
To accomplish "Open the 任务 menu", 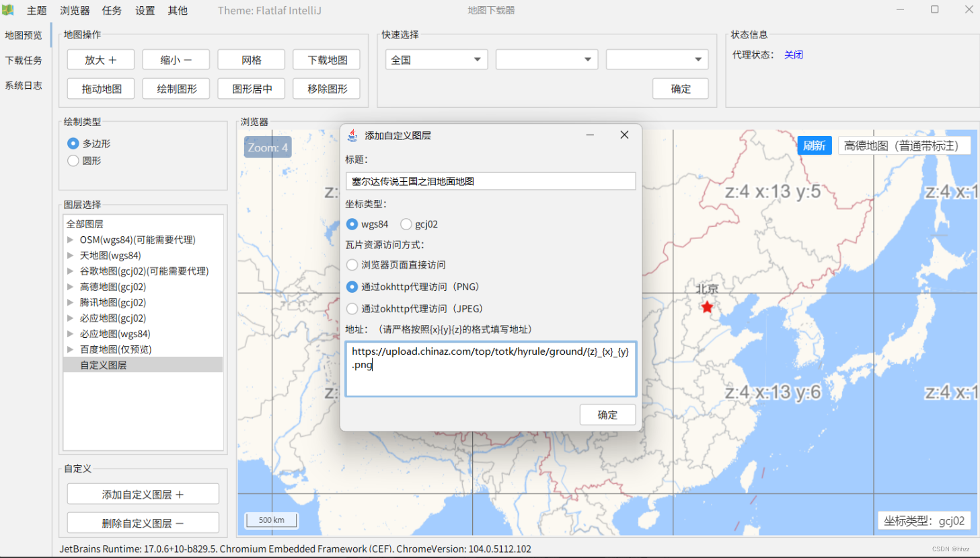I will click(112, 11).
